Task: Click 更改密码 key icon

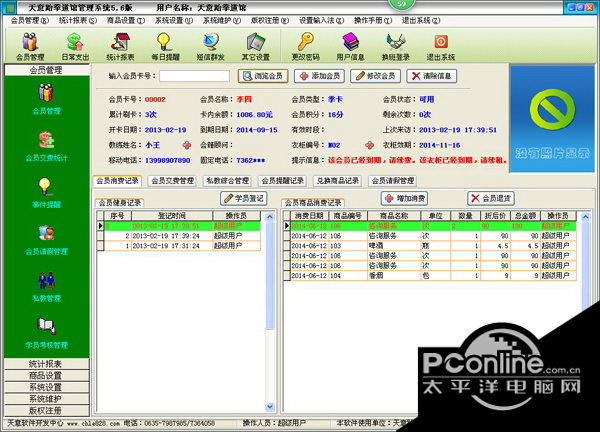Action: click(x=305, y=47)
